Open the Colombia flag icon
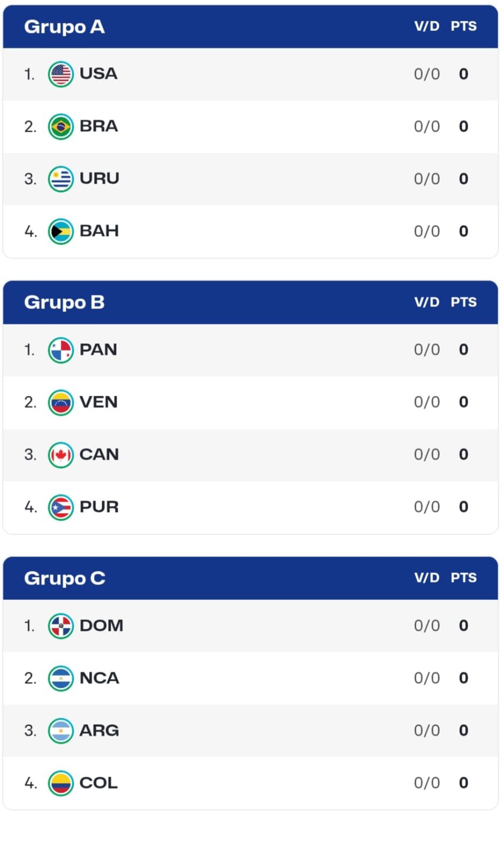 click(x=61, y=784)
